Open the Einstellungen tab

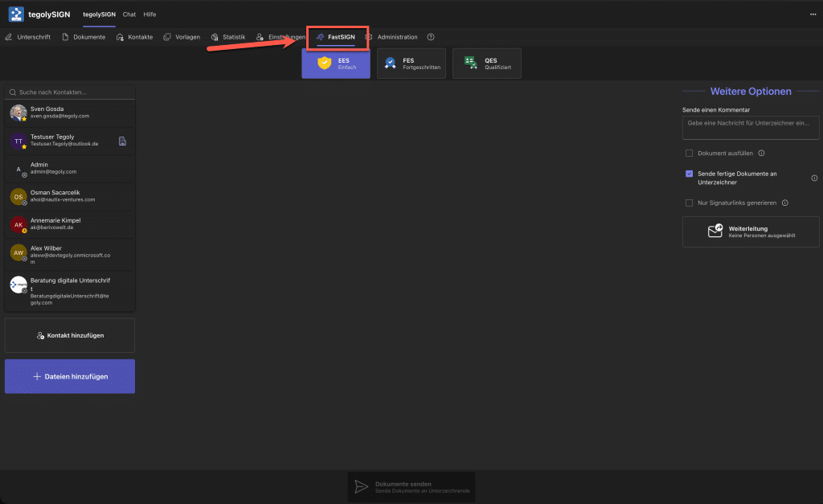(280, 37)
